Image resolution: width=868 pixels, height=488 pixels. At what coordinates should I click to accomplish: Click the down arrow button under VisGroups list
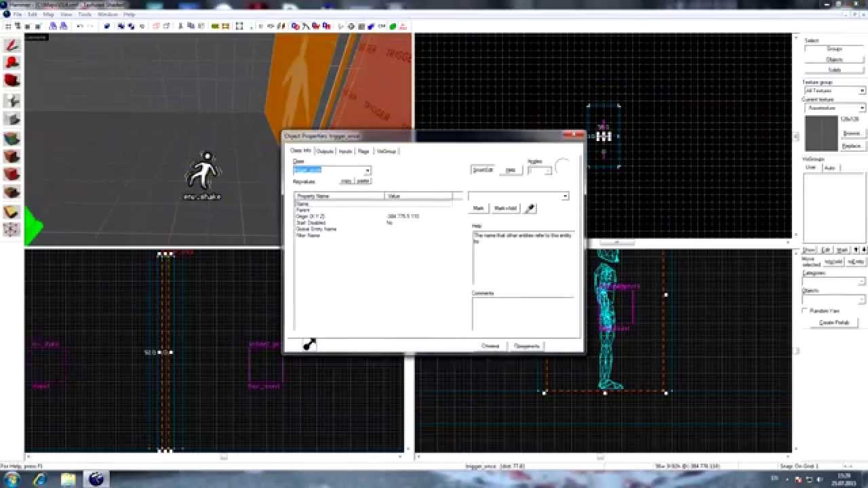point(863,249)
